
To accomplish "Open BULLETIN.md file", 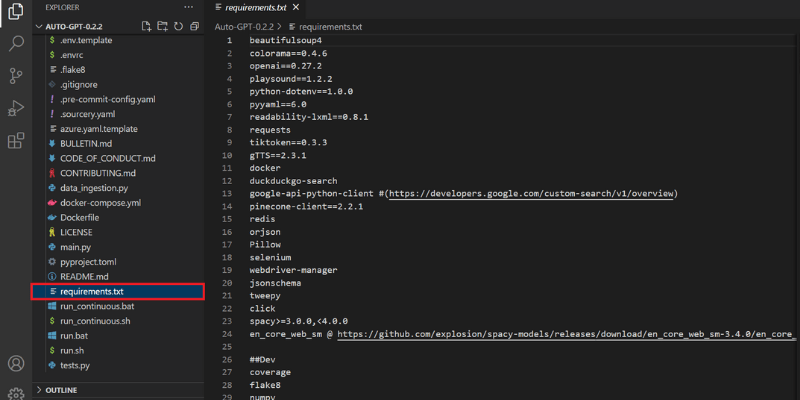I will point(86,143).
